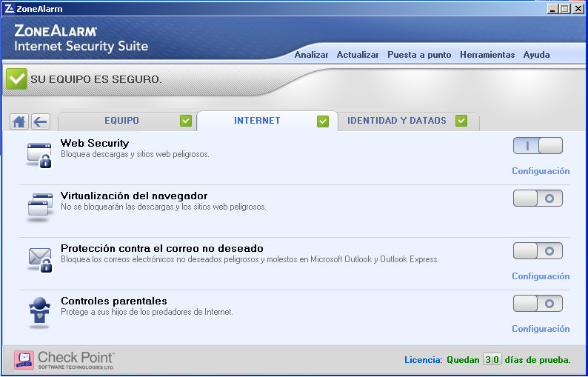Select the INTERNET tab
The width and height of the screenshot is (588, 377).
click(267, 121)
